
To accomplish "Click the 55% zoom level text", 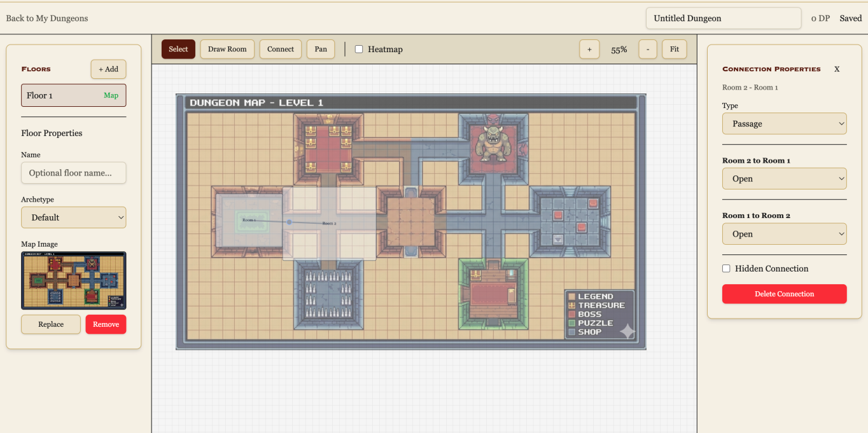I will (x=619, y=49).
